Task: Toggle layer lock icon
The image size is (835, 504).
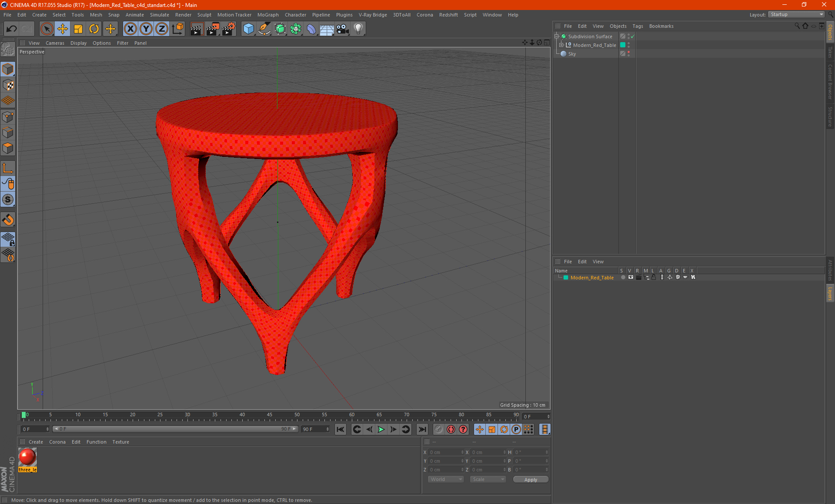Action: click(x=654, y=277)
